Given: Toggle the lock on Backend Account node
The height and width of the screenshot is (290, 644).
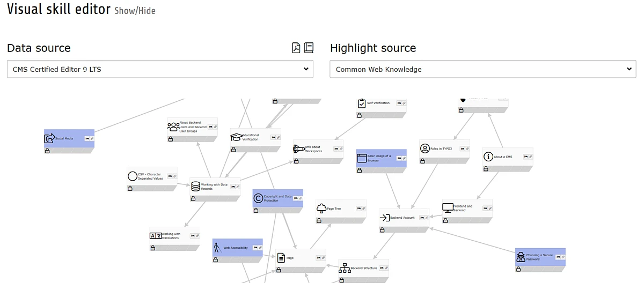Looking at the screenshot, I should [382, 230].
